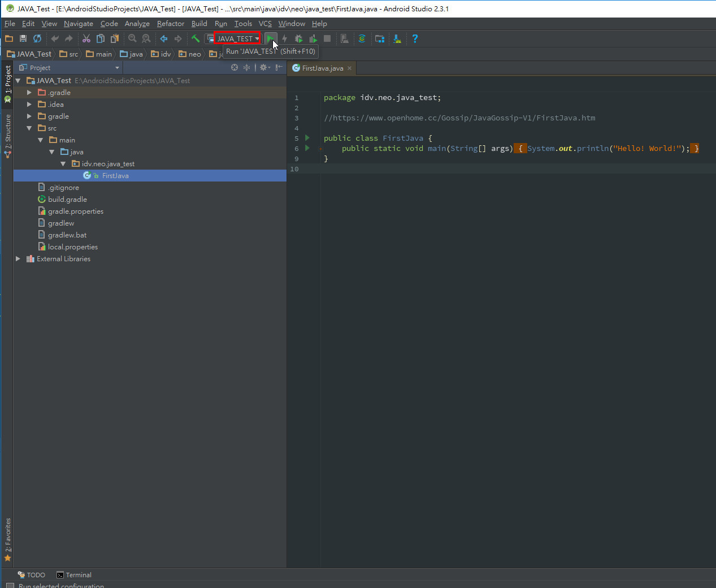The height and width of the screenshot is (588, 716).
Task: Click Scroll from Source target icon
Action: coord(235,67)
